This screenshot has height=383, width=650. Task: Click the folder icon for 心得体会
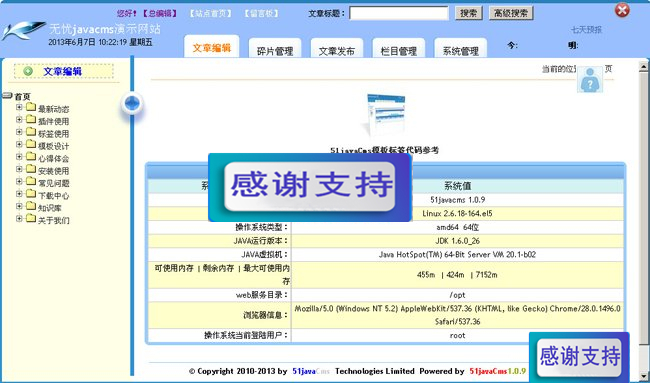tap(31, 157)
